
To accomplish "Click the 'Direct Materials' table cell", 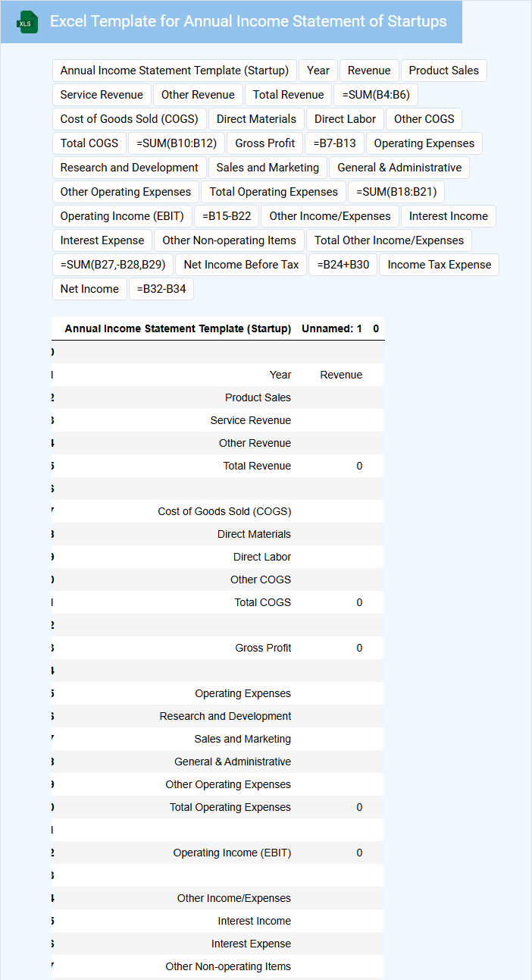I will (254, 534).
